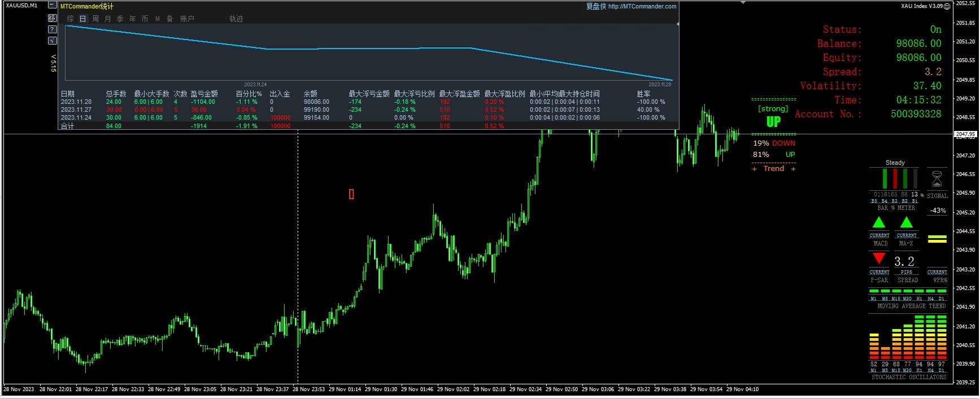This screenshot has width=980, height=399.
Task: Click the 合计 total row label
Action: [x=68, y=126]
